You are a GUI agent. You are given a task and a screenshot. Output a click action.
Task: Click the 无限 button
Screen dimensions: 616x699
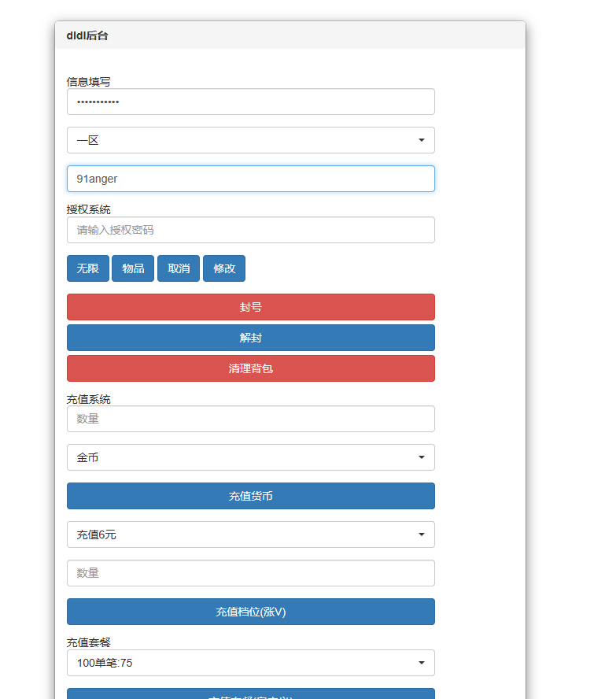(87, 268)
